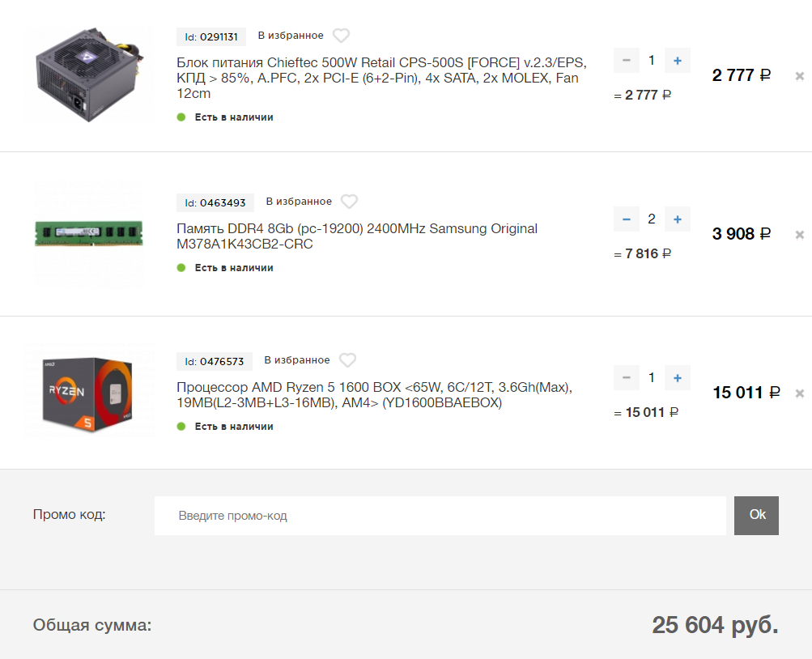Apply promo code with Ok button
This screenshot has width=812, height=659.
pos(757,516)
